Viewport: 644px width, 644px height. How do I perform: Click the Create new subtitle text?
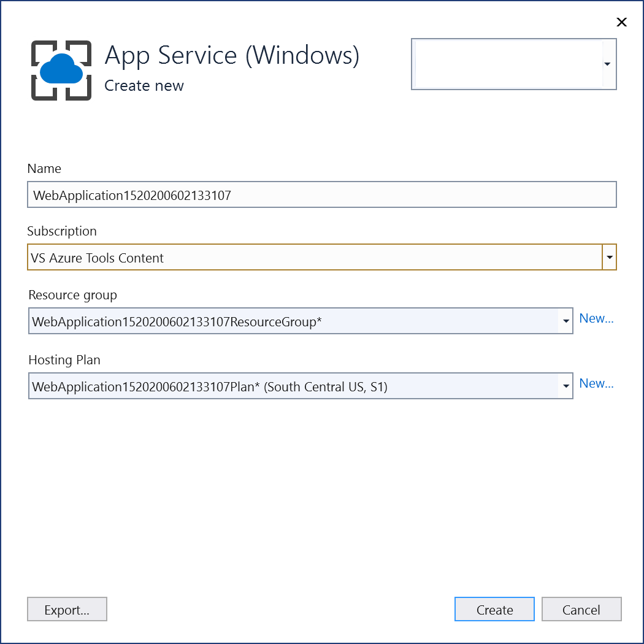click(144, 86)
